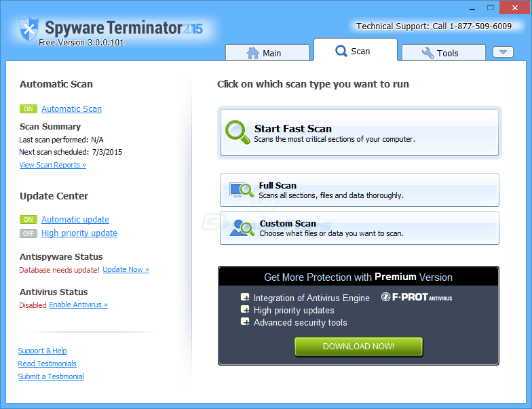Screen dimensions: 532x409
Task: Open the Tools tab
Action: (444, 53)
